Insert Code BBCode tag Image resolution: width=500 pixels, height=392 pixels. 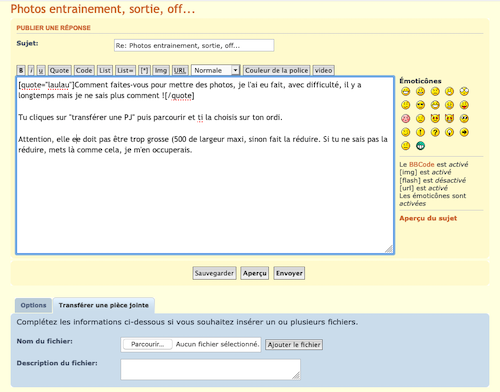click(84, 70)
